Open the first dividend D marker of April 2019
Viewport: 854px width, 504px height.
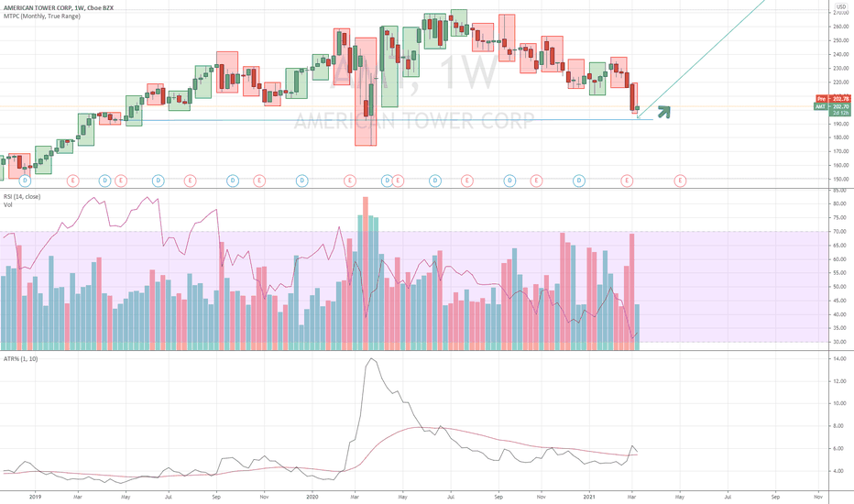105,181
